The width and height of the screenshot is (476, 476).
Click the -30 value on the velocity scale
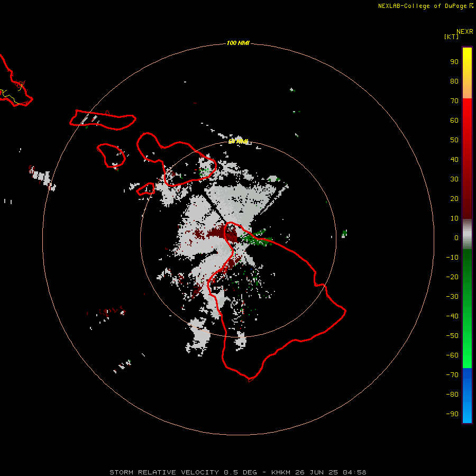click(452, 297)
